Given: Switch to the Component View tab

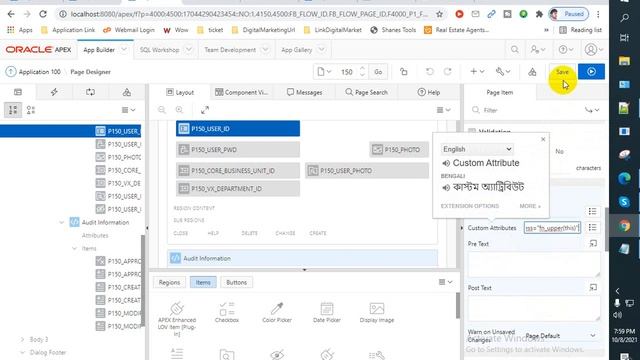Looking at the screenshot, I should (x=241, y=92).
